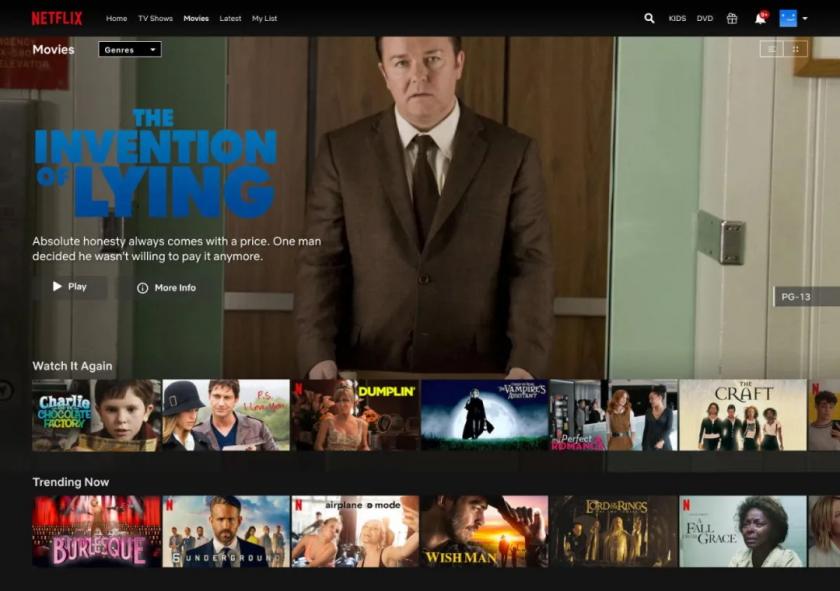The width and height of the screenshot is (840, 591).
Task: Open the Lord of the Rings thumbnail
Action: tap(614, 531)
